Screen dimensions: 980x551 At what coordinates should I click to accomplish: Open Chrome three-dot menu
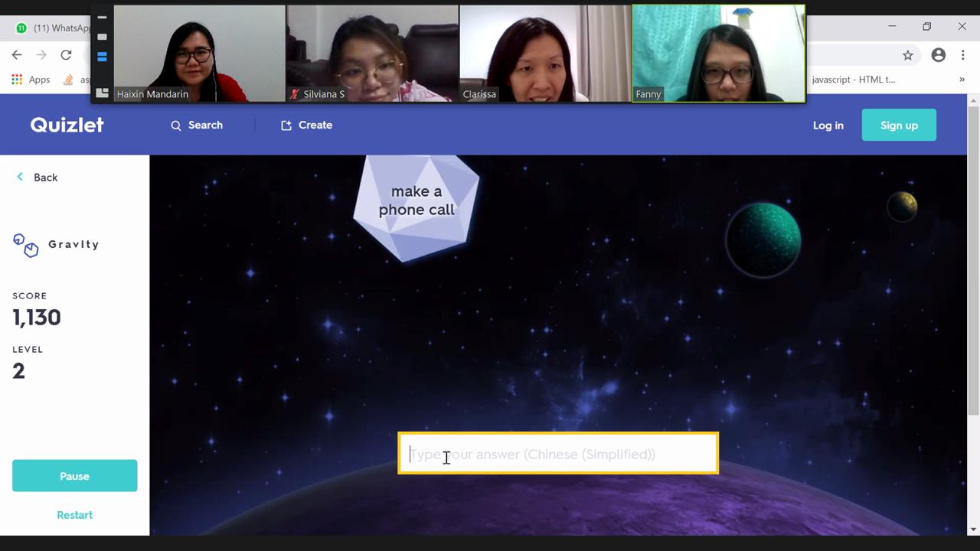(963, 55)
